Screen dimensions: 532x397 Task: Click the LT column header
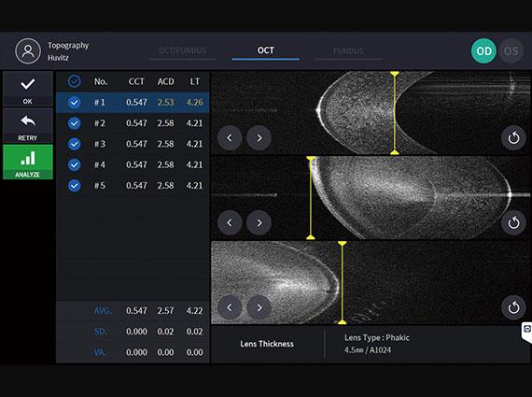(x=194, y=81)
